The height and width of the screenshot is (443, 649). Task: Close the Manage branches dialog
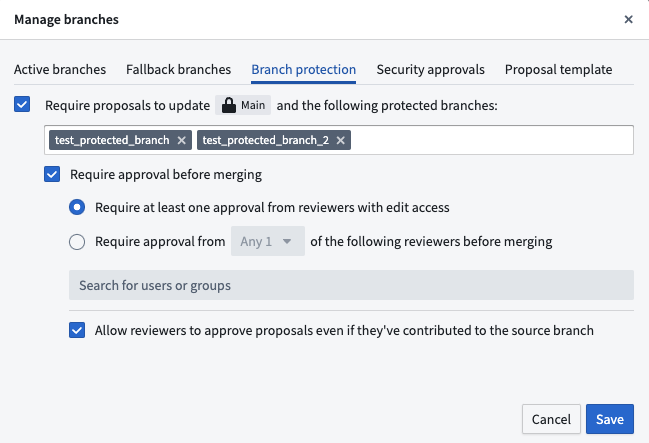(x=628, y=19)
